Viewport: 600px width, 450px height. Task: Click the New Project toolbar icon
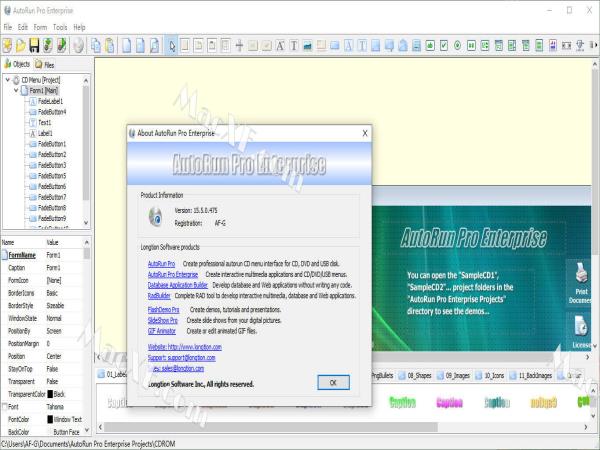(x=7, y=46)
